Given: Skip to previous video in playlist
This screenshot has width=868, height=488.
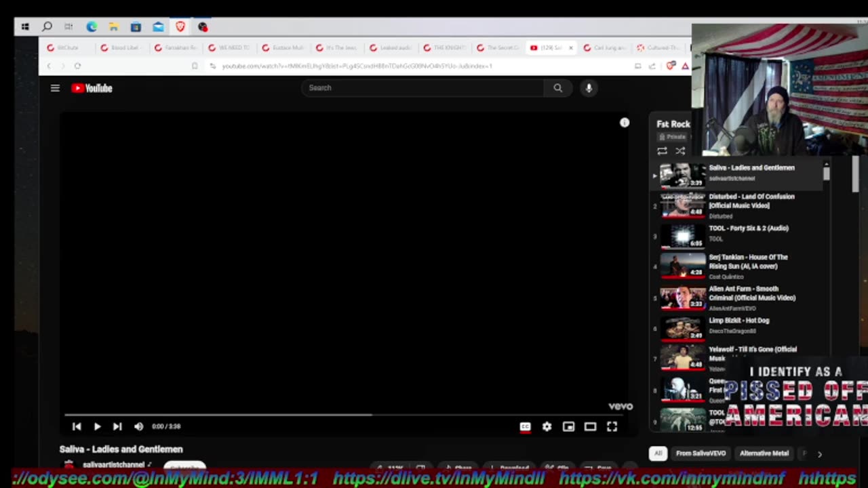Looking at the screenshot, I should coord(77,426).
